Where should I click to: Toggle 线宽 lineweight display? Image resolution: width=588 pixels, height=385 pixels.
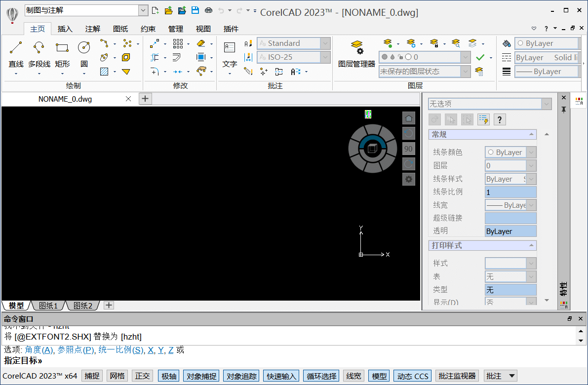[353, 376]
